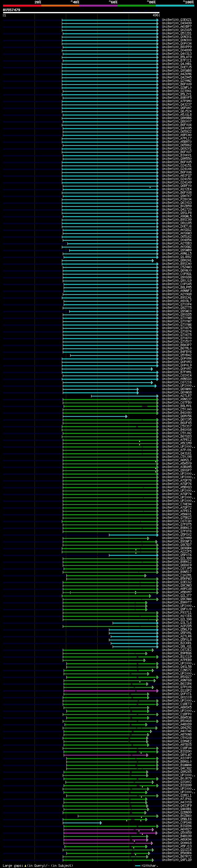Click the 496 query end position label
This screenshot has width=197, height=868.
pyautogui.click(x=155, y=15)
